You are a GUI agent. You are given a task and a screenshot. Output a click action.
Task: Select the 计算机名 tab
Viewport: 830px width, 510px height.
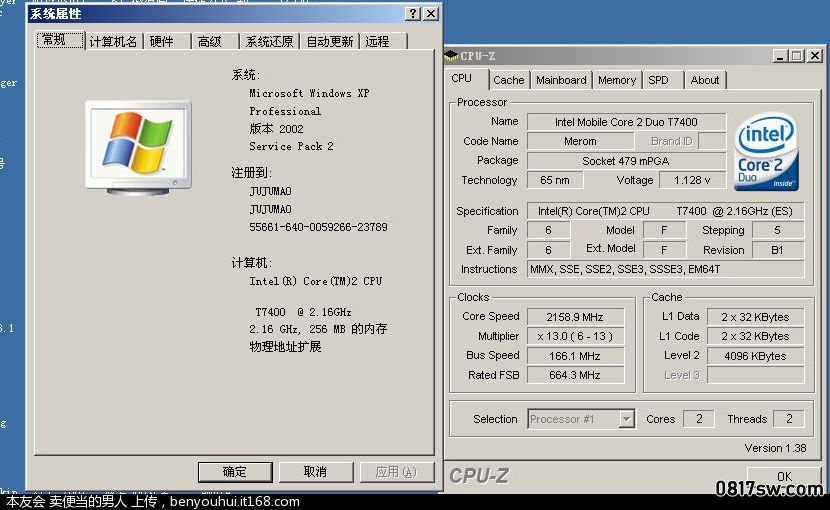113,41
